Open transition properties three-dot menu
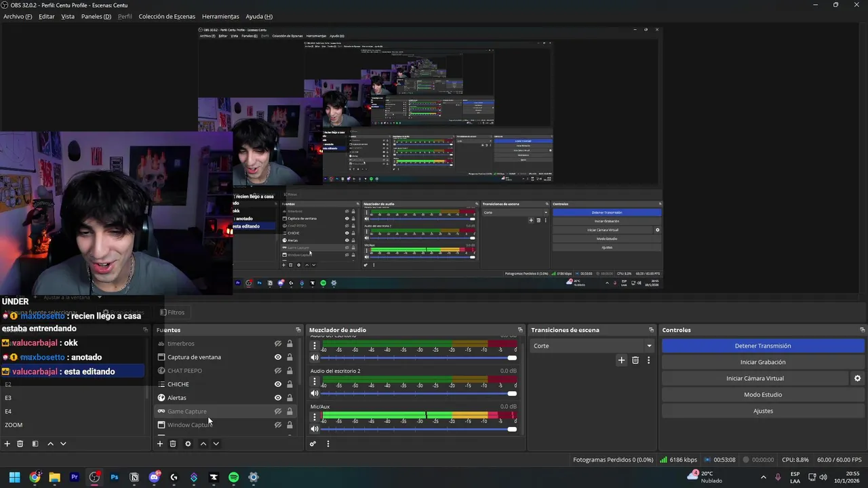The width and height of the screenshot is (868, 488). (648, 360)
